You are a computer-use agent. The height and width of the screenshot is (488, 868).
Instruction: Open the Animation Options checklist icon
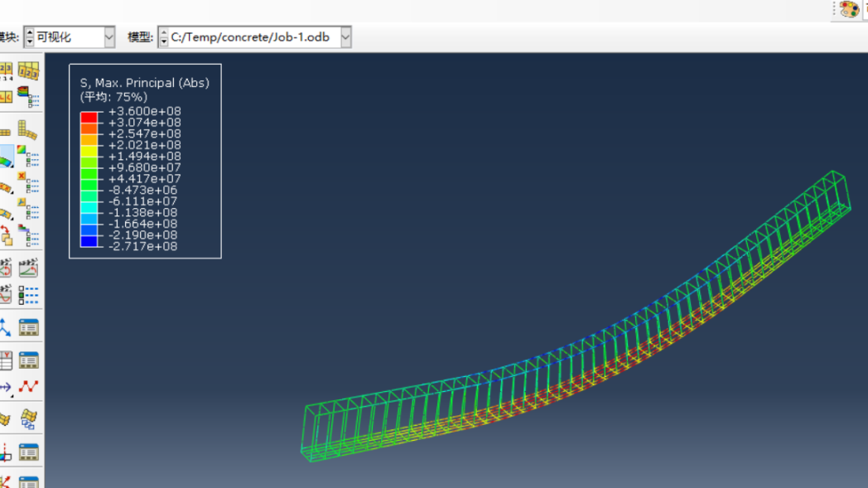tap(28, 294)
